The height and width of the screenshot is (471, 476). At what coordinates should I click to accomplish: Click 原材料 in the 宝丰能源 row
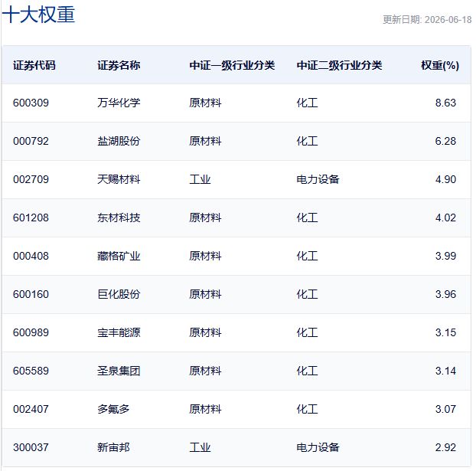[205, 332]
